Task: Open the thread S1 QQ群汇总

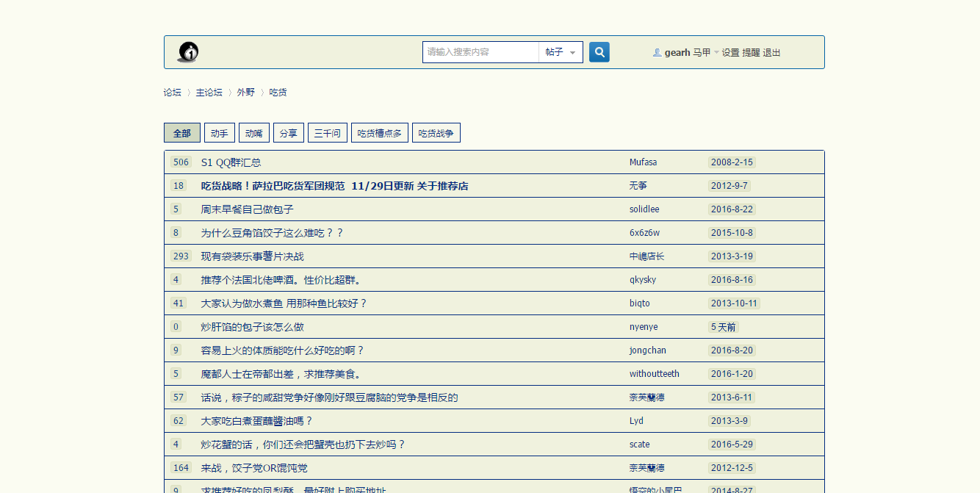Action: 231,162
